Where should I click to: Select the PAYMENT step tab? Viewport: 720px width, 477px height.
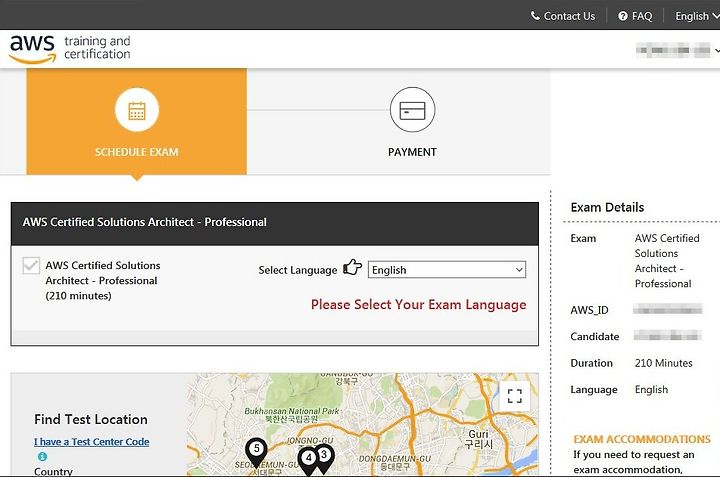[x=412, y=152]
